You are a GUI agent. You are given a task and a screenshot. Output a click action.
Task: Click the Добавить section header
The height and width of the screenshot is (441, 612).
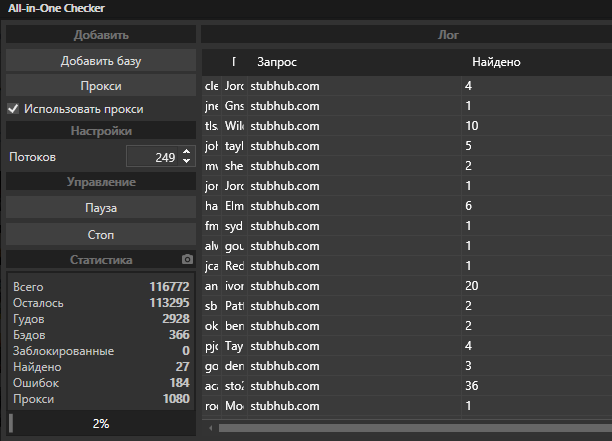point(101,35)
